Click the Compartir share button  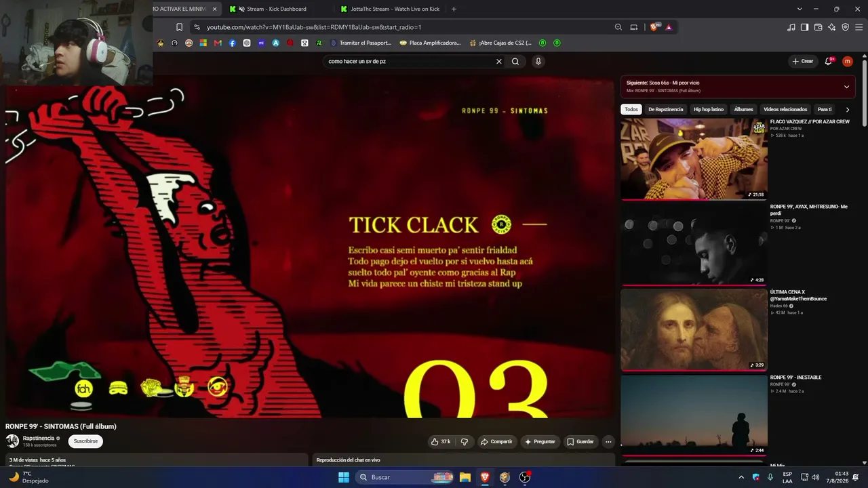tap(496, 442)
